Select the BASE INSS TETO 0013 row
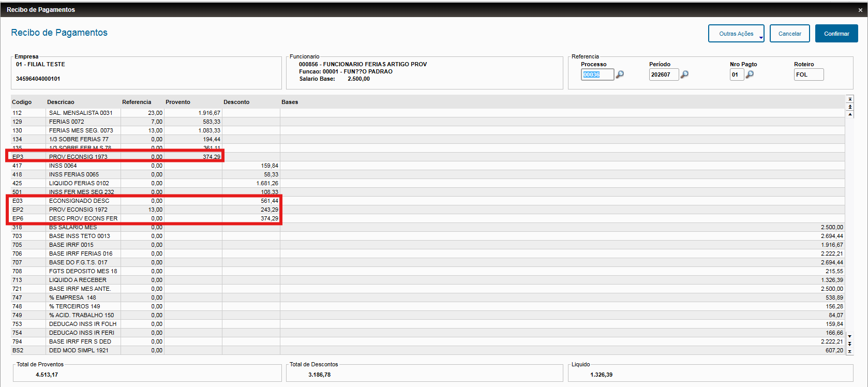 pos(428,236)
